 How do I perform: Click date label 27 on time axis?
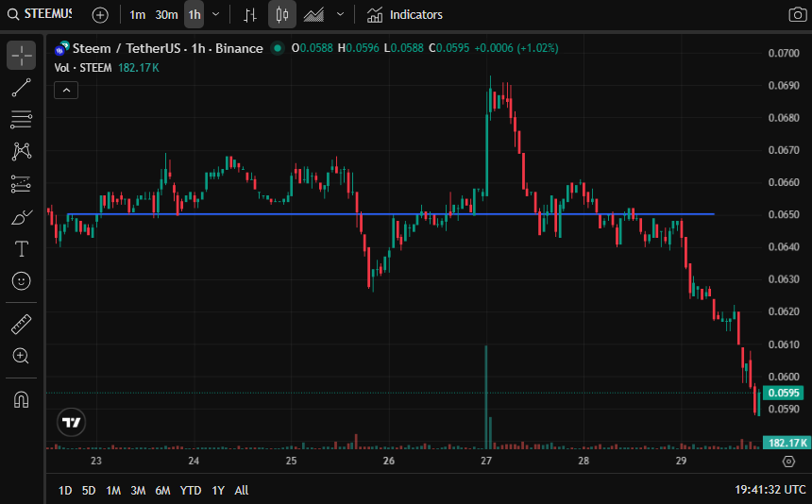[x=485, y=461]
